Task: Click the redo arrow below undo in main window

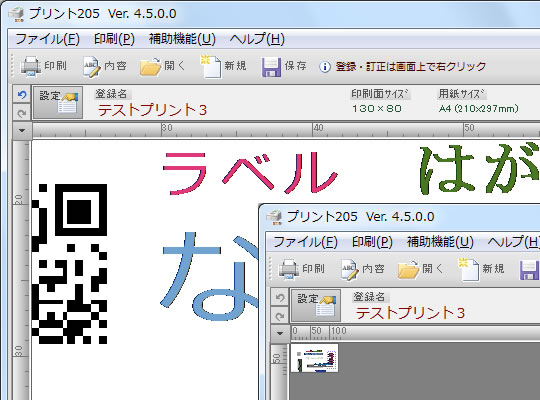Action: coord(22,112)
